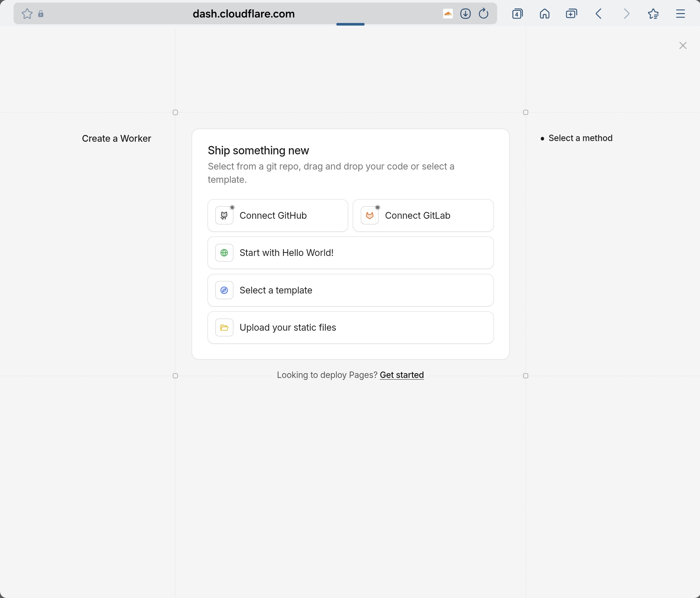Start with Hello World! option
The width and height of the screenshot is (700, 598).
pos(350,253)
